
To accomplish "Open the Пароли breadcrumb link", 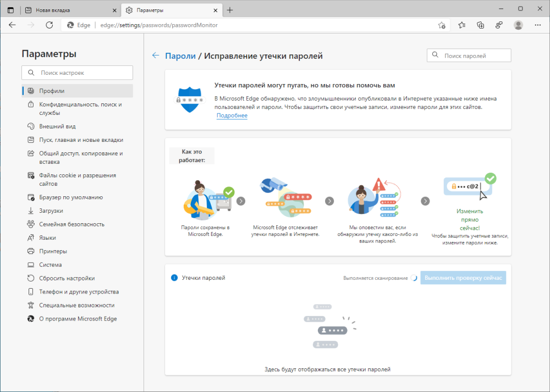I will click(180, 56).
